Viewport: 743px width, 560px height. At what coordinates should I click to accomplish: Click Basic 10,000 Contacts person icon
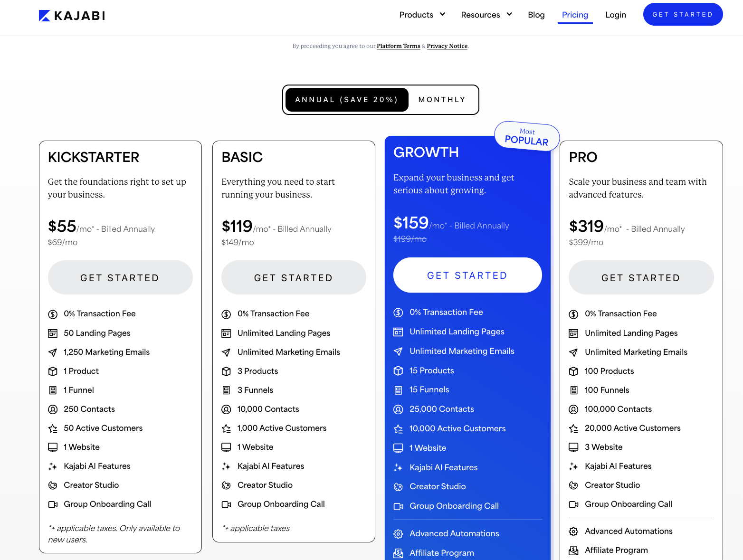[226, 409]
